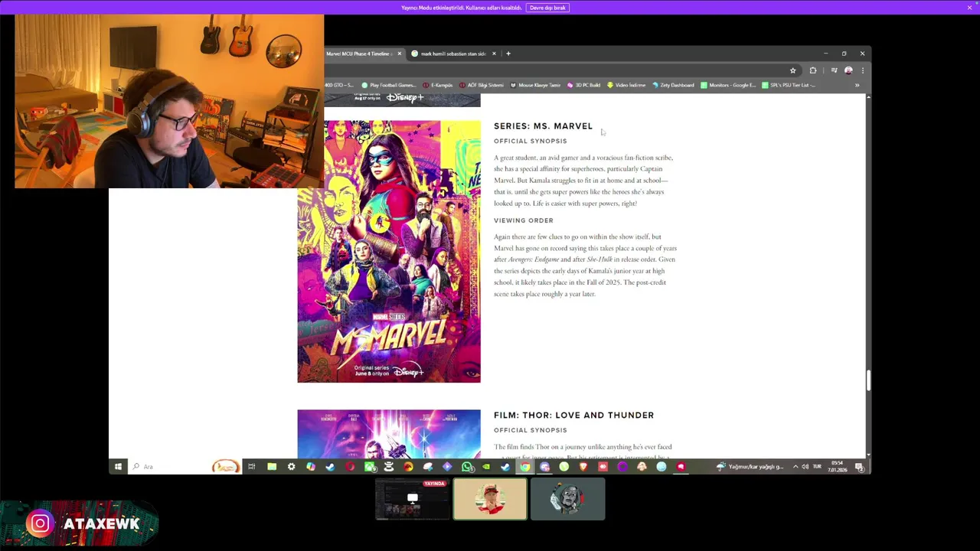The image size is (980, 551).
Task: Open the AÖF Bilgi Sistemi bookmark
Action: pyautogui.click(x=481, y=85)
